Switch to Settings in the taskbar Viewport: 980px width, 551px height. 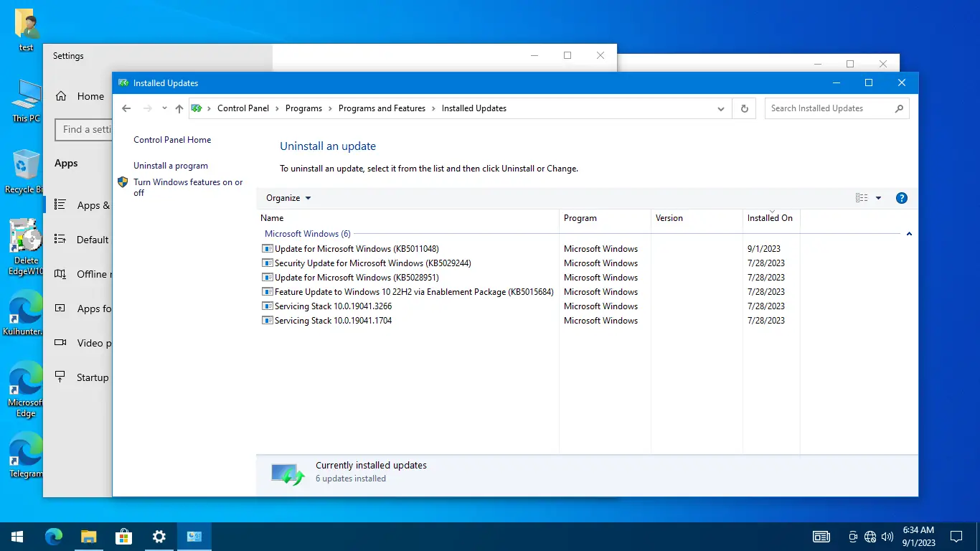tap(159, 537)
